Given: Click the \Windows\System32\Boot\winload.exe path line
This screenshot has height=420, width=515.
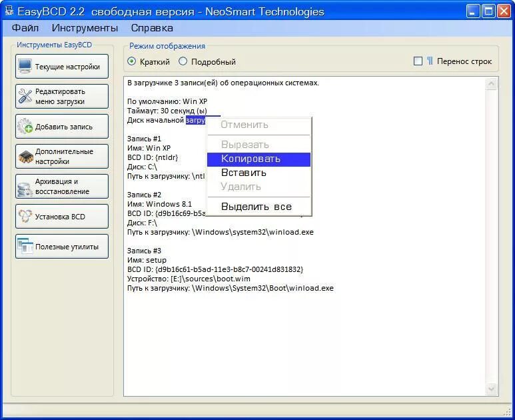Looking at the screenshot, I should 231,288.
